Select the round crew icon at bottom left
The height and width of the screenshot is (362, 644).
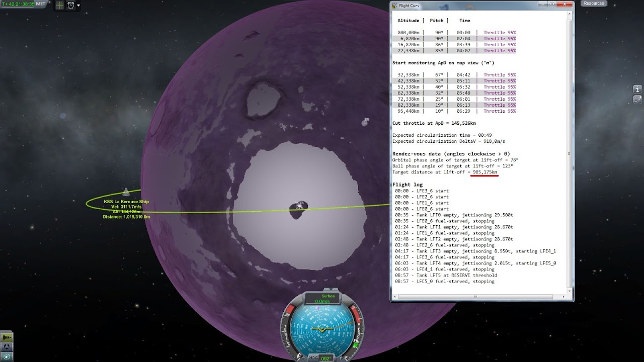[7, 347]
